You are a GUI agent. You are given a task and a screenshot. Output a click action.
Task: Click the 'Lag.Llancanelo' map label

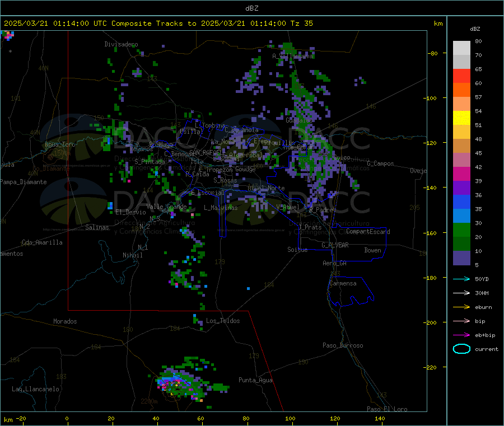tap(36, 389)
